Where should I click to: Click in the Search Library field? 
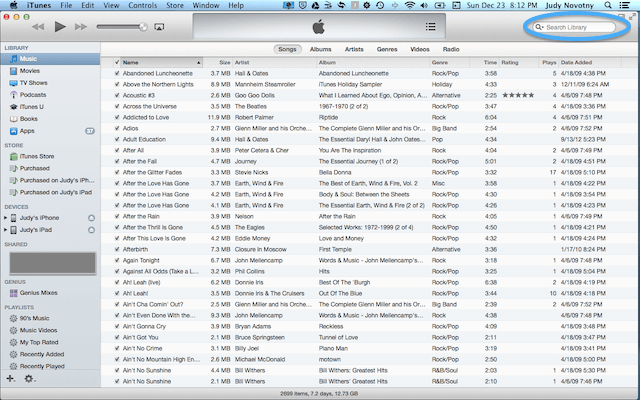coord(574,27)
